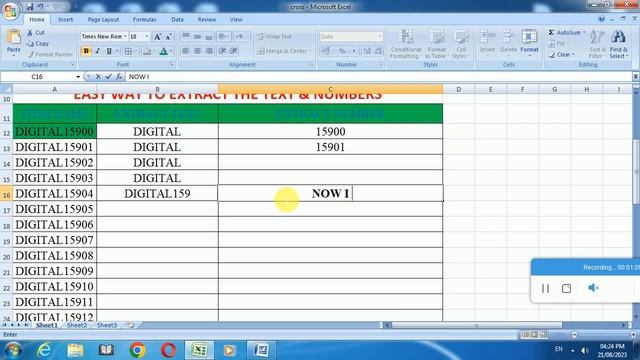Open Google Chrome from taskbar
640x360 pixels.
point(138,350)
